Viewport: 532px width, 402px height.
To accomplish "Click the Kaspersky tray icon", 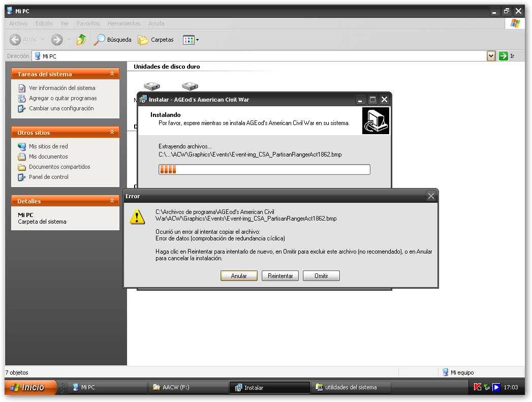I will pyautogui.click(x=478, y=387).
